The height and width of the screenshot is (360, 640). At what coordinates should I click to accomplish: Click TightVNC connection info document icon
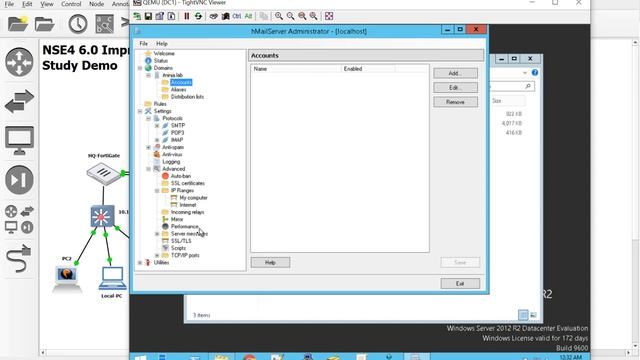tap(171, 16)
